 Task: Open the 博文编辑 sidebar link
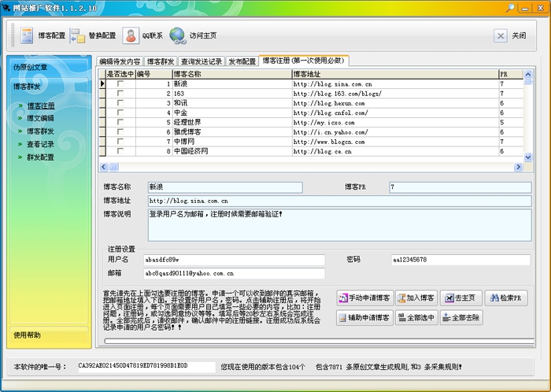point(41,118)
